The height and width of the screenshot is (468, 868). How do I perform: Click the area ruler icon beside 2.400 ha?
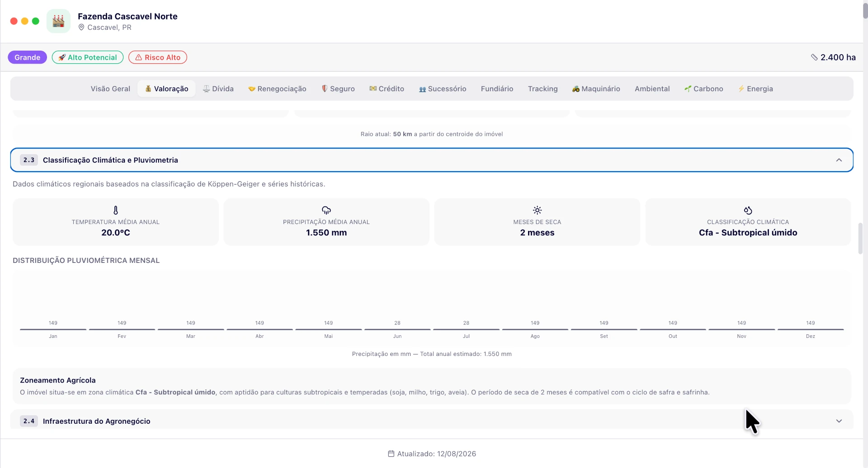[814, 57]
